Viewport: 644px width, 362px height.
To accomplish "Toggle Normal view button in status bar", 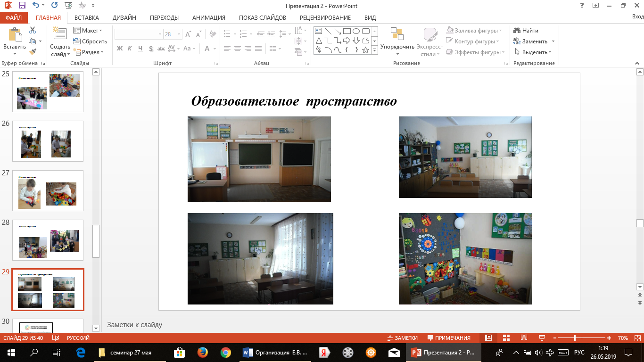I will tap(488, 338).
